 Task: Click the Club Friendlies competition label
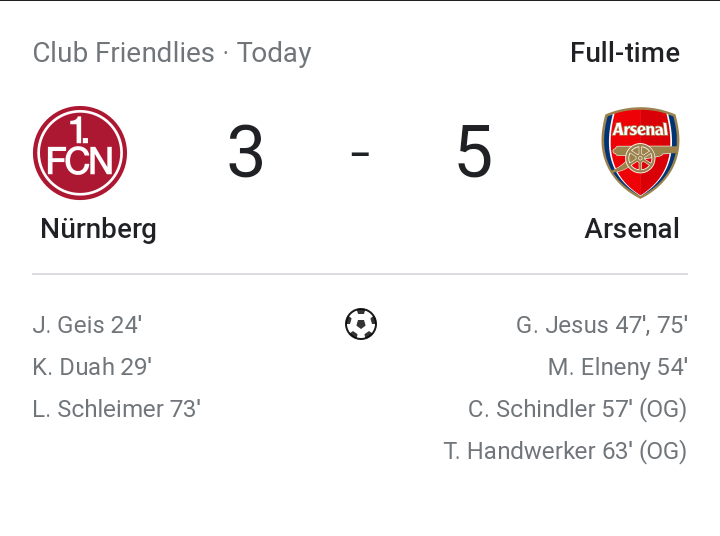(123, 52)
